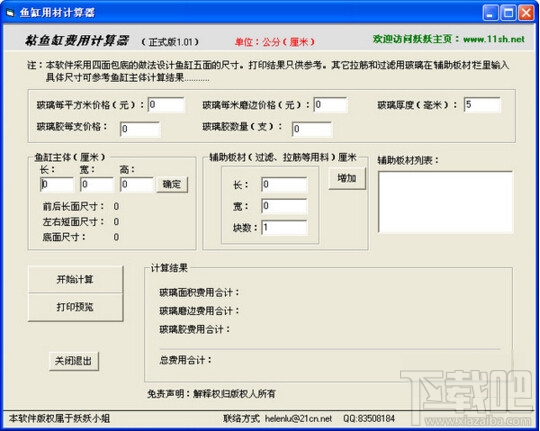540x431 pixels.
Task: Select the 底面尺寸 label text
Action: 64,237
